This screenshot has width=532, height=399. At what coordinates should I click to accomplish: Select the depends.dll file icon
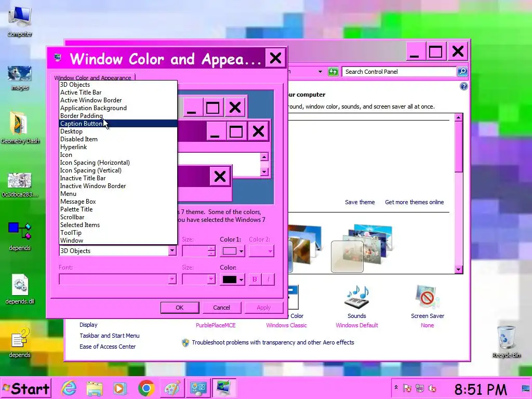tap(20, 289)
